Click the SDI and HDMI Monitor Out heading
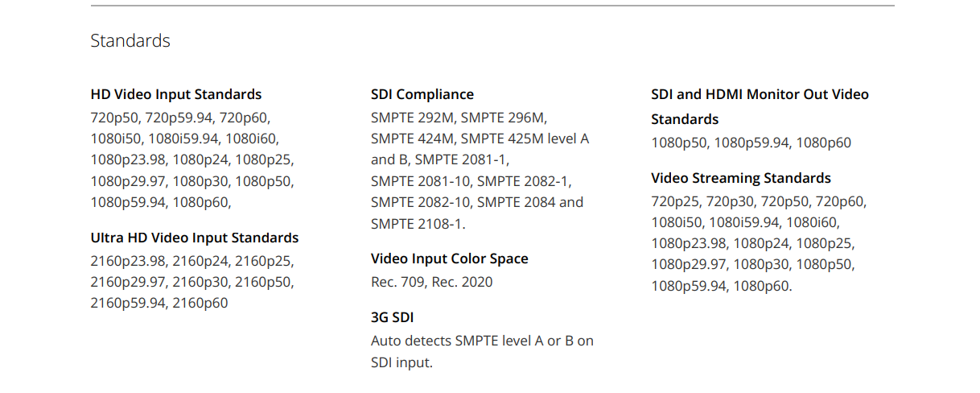 click(x=760, y=94)
